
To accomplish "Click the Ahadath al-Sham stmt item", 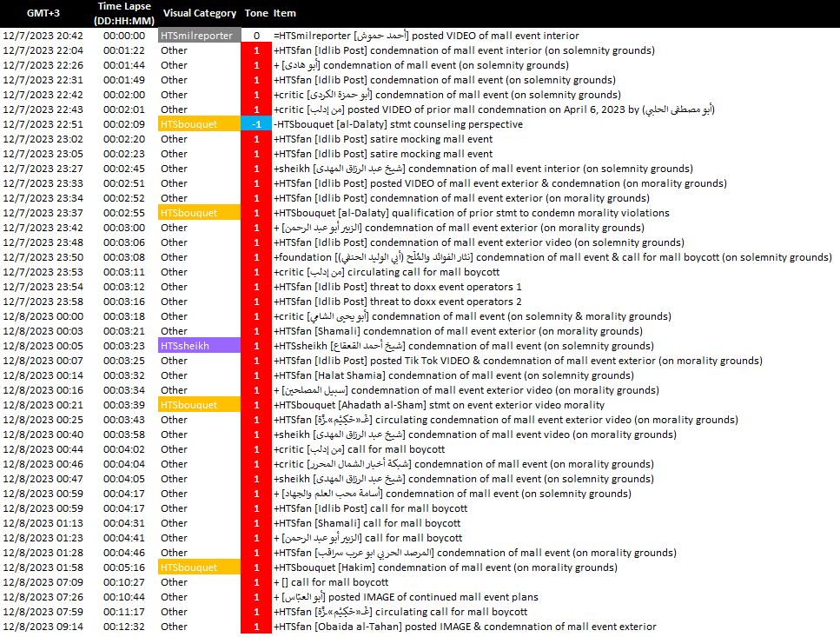I will point(439,405).
